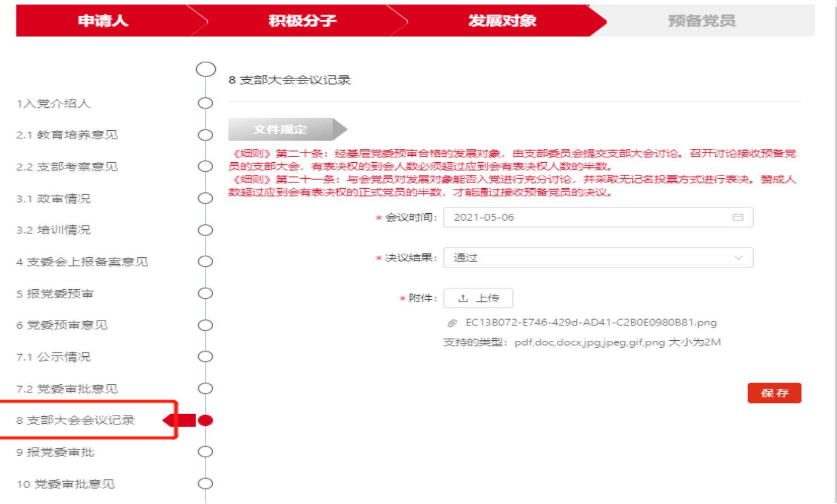The image size is (837, 504).
Task: Select the 发展对象 stage tab
Action: click(x=502, y=21)
